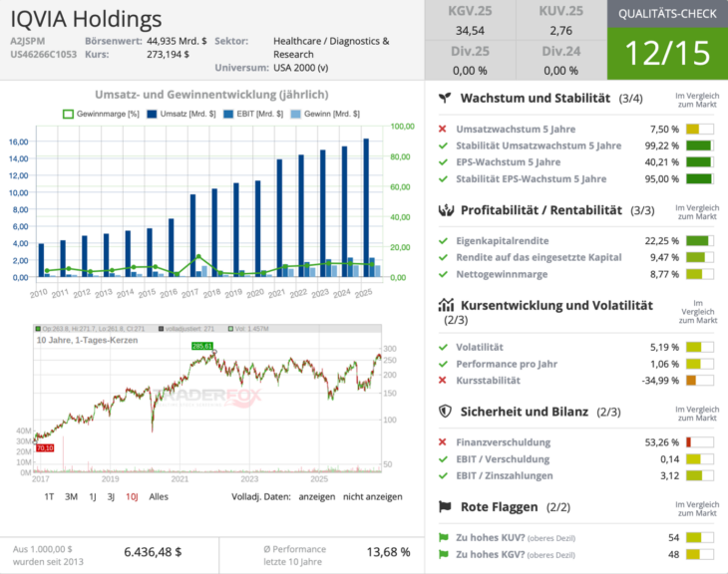This screenshot has width=728, height=574.
Task: Click the plant icon beside Wachstum und Stabilität
Action: (x=445, y=98)
